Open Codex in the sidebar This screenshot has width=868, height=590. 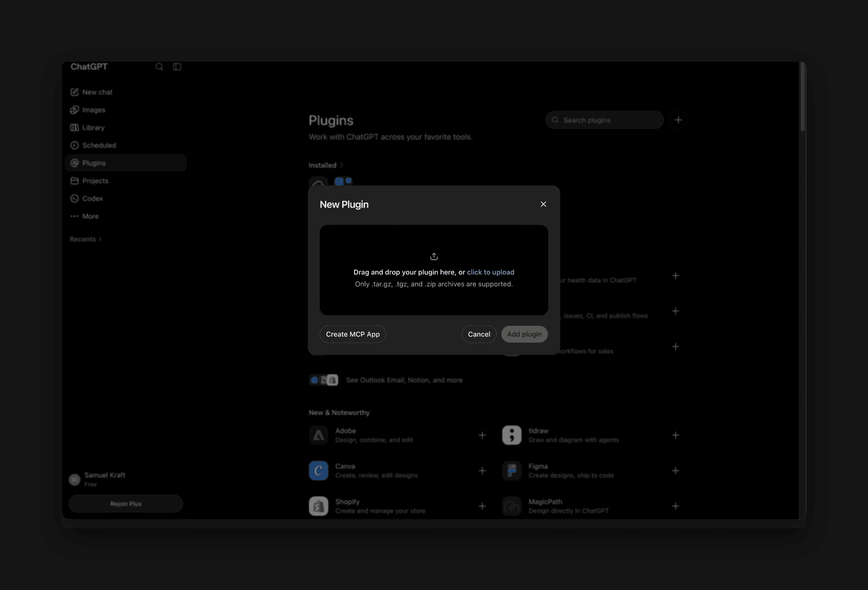(126, 199)
